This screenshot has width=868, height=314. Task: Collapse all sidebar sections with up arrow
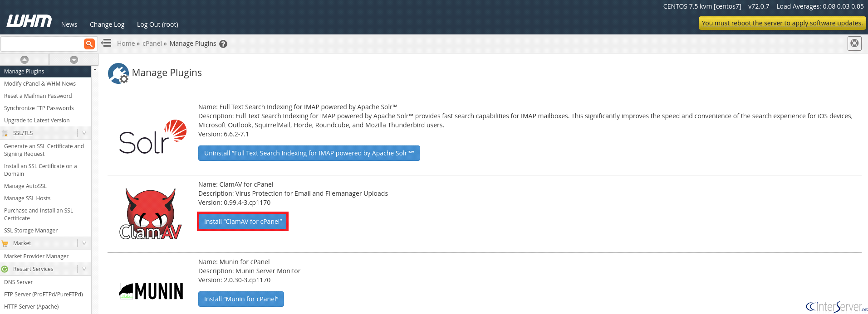[25, 59]
